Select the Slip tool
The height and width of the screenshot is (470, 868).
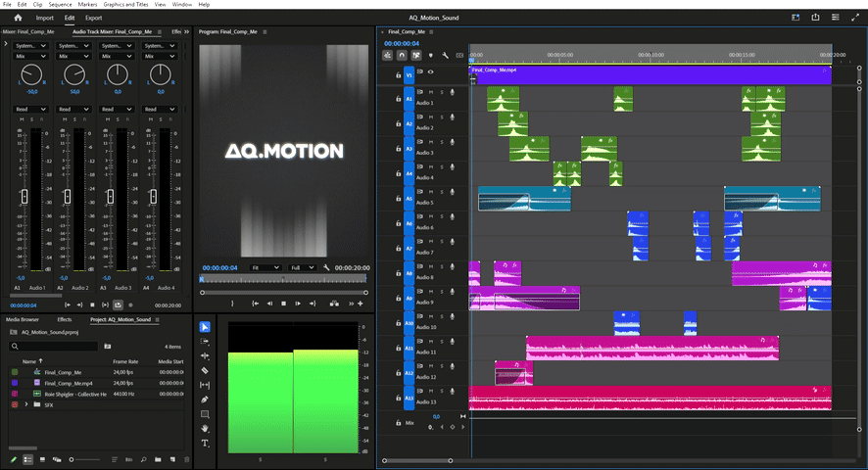pyautogui.click(x=205, y=385)
